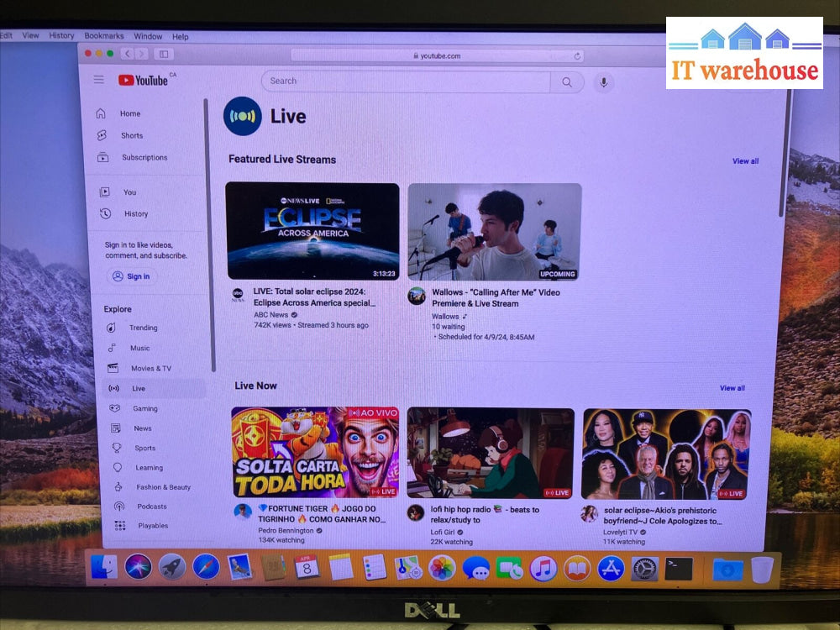Click the Sign in button
This screenshot has width=840, height=630.
click(x=132, y=276)
